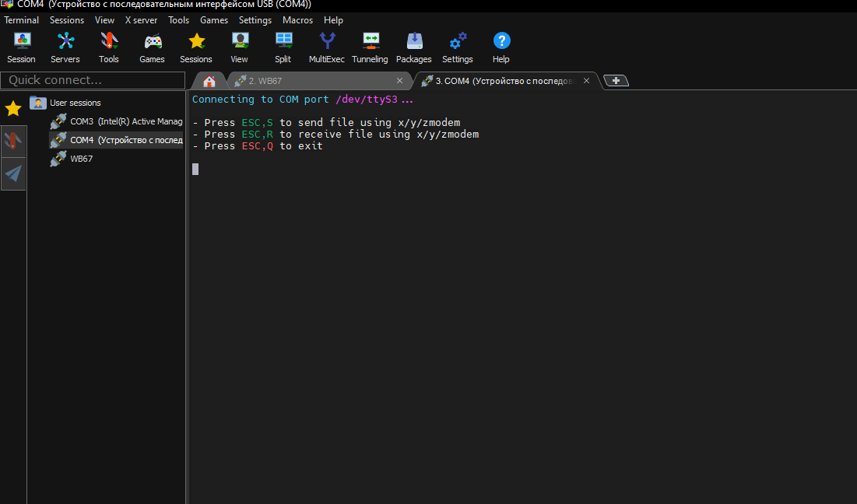The image size is (857, 504).
Task: Open the Packages toolbar icon
Action: (x=414, y=47)
